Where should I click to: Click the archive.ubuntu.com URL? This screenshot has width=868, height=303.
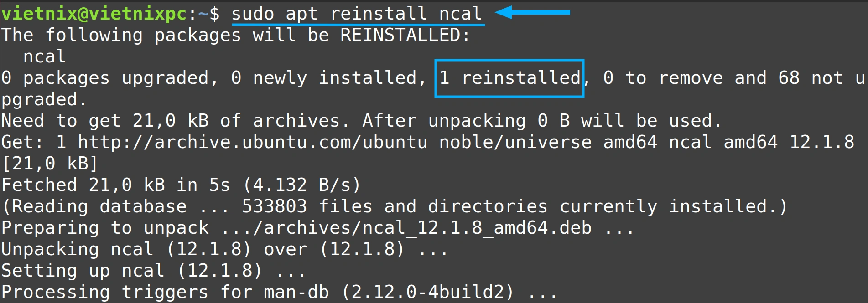(253, 142)
